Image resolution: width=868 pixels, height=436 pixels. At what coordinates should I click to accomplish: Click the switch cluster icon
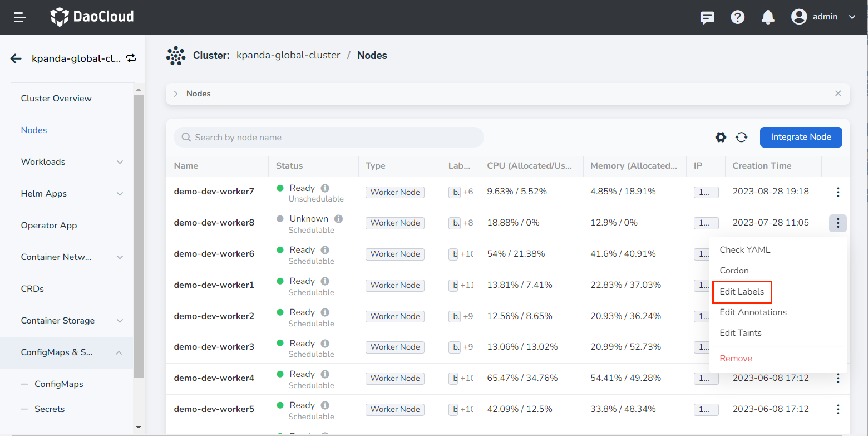click(131, 58)
